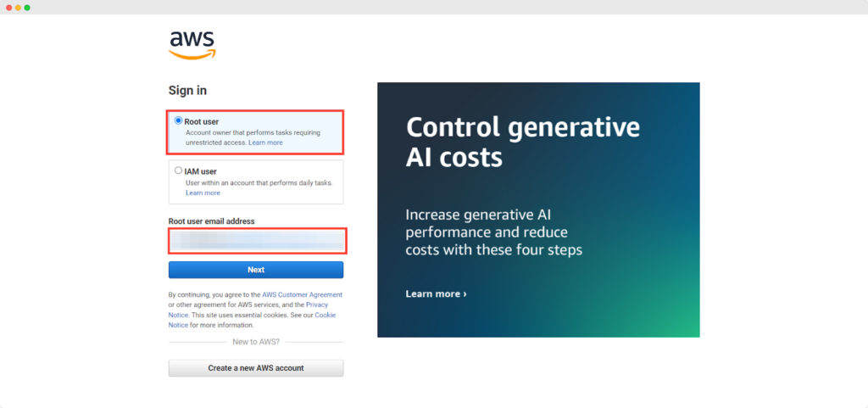Click the green maximize window button

[27, 7]
